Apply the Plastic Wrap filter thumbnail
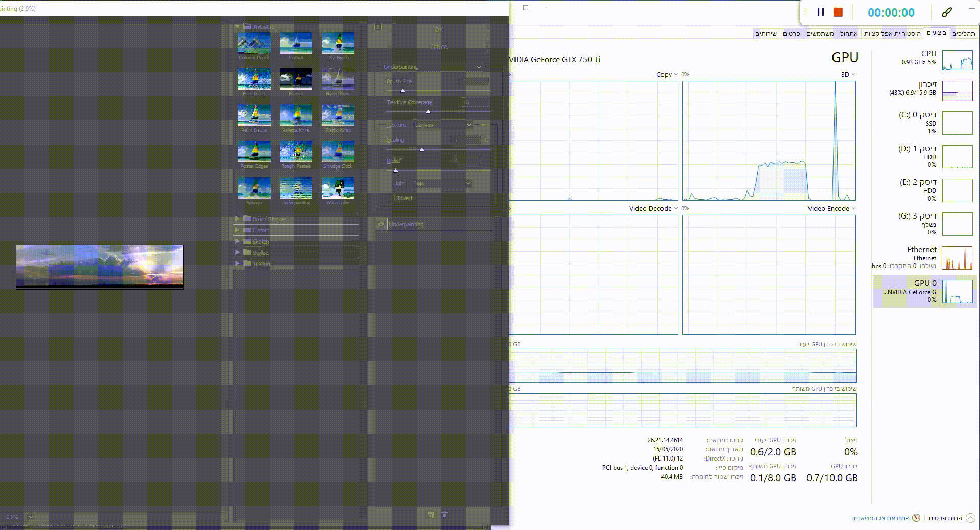Image resolution: width=980 pixels, height=530 pixels. point(337,115)
